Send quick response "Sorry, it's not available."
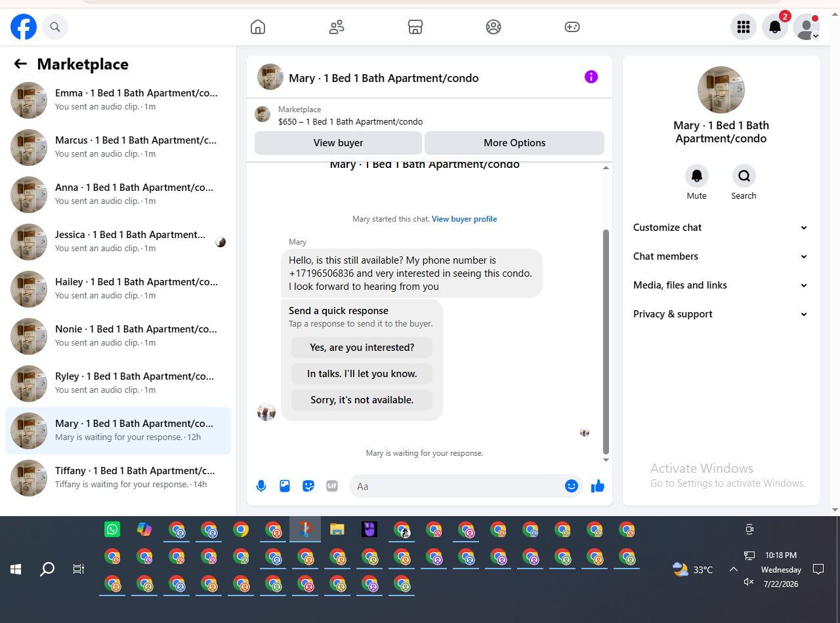 tap(362, 400)
